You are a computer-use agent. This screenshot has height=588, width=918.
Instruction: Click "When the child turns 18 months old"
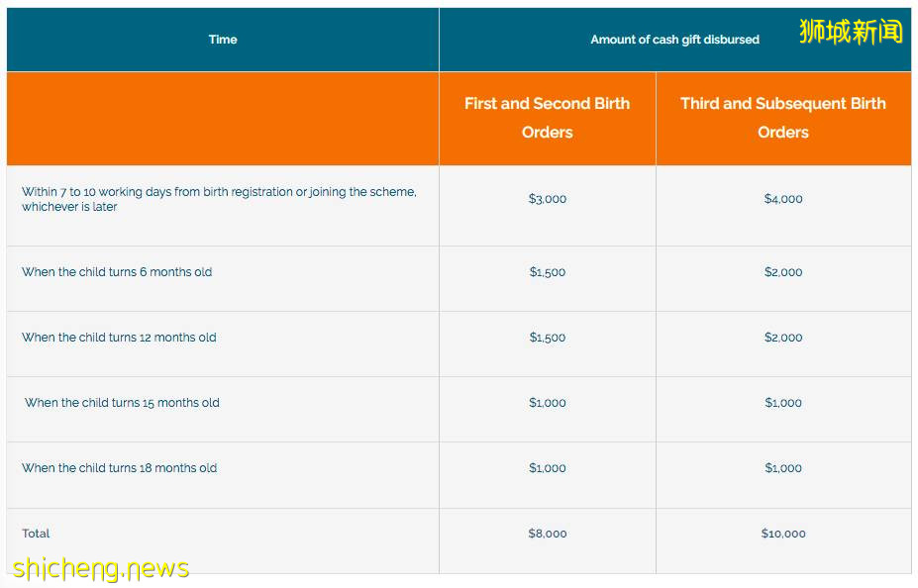click(119, 468)
